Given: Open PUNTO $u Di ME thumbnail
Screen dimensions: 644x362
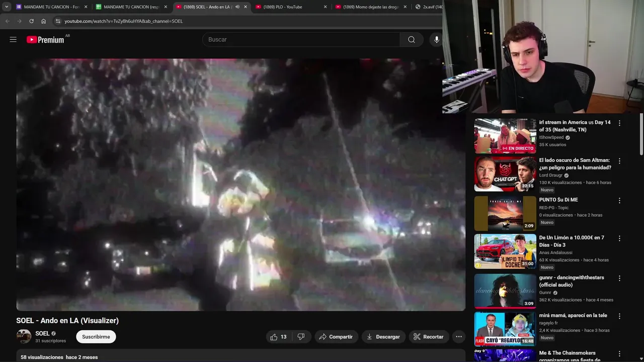Looking at the screenshot, I should point(505,213).
